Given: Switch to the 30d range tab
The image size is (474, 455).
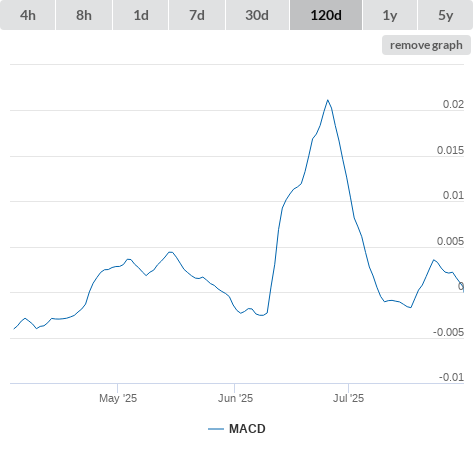Looking at the screenshot, I should click(x=257, y=15).
